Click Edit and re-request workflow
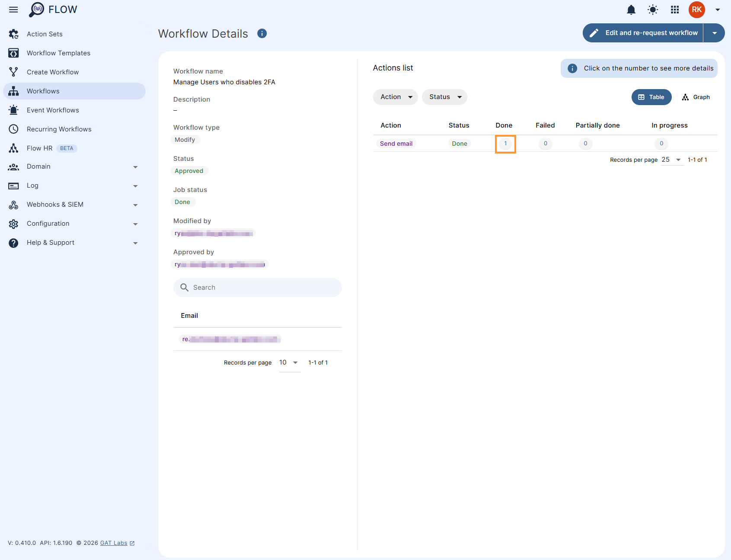 (x=643, y=32)
